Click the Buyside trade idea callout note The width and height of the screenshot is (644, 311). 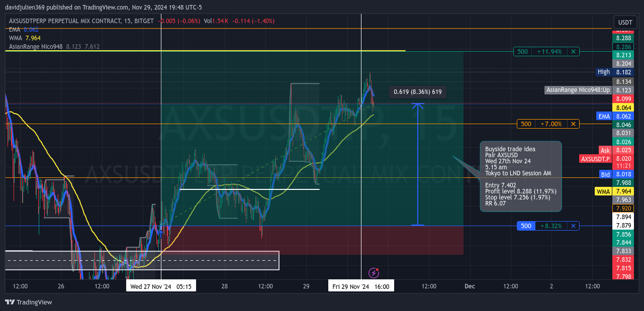point(521,176)
